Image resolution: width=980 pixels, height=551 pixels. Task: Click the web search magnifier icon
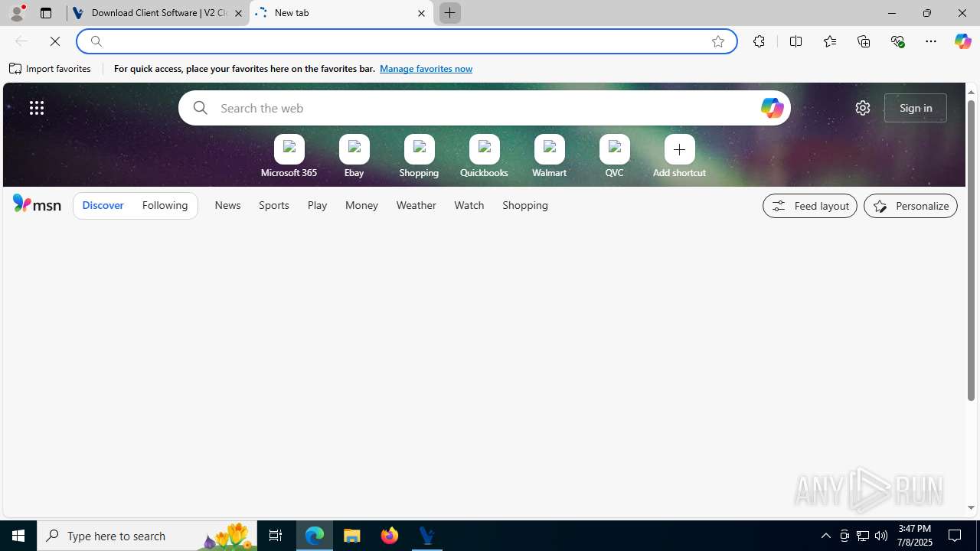pos(200,108)
